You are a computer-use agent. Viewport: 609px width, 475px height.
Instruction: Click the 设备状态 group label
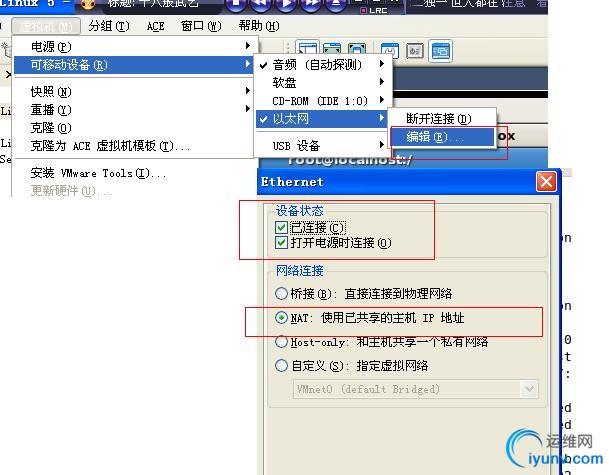click(x=299, y=211)
